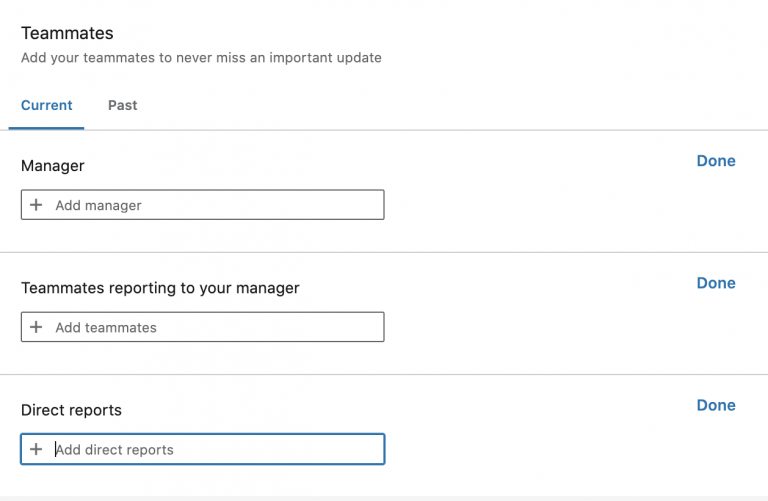Click Done for Teammates reporting to your manager
The image size is (768, 501).
[716, 283]
